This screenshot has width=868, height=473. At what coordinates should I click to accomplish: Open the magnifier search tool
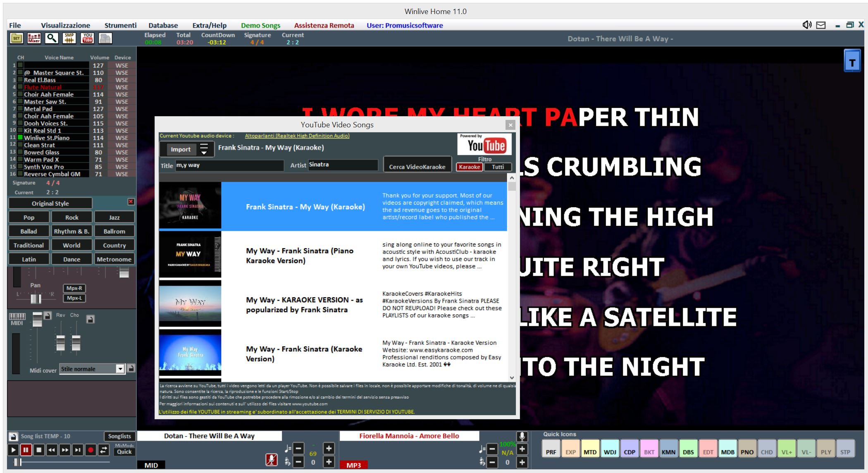pos(52,38)
